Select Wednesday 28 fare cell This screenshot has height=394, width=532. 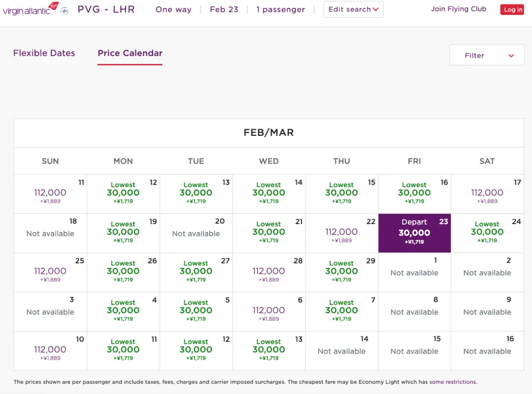click(268, 272)
